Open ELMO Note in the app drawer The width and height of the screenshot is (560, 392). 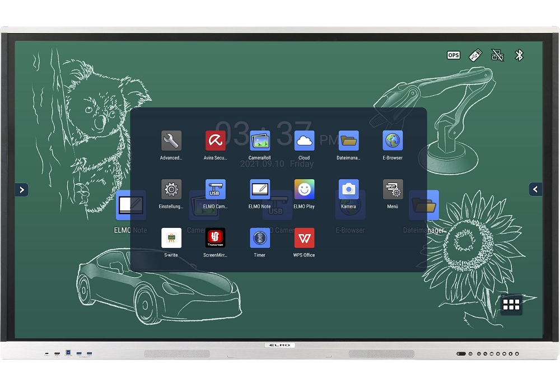[x=260, y=189]
